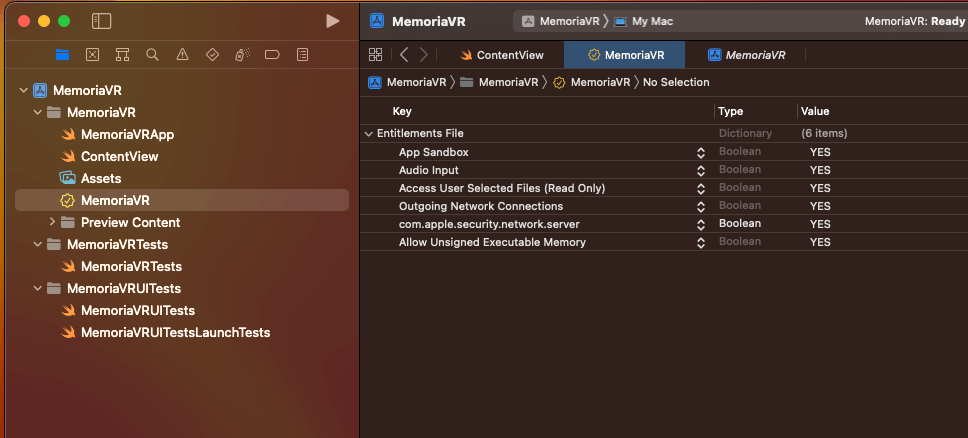Open key stepper for App Sandbox
The image size is (968, 438).
coord(701,152)
